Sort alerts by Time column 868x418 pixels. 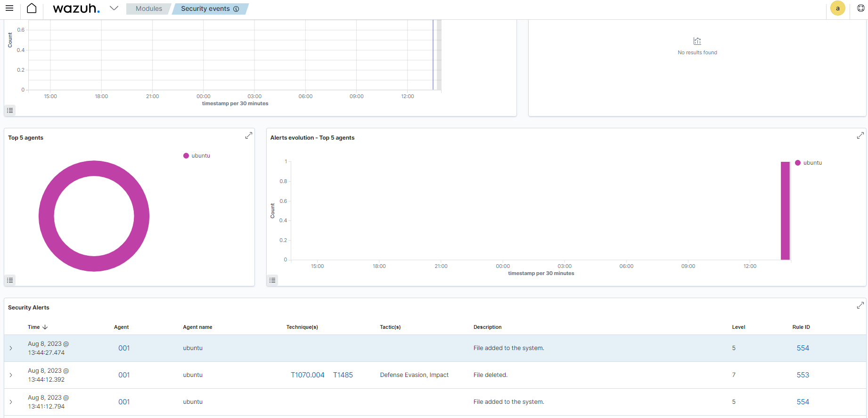click(38, 327)
